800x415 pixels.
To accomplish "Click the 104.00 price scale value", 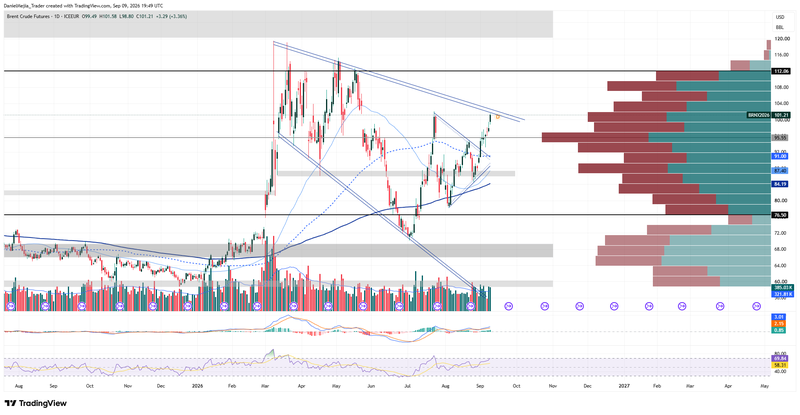I will [x=782, y=103].
